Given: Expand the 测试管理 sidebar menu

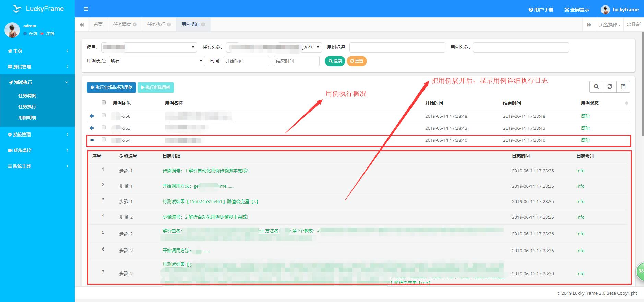Looking at the screenshot, I should pos(37,67).
